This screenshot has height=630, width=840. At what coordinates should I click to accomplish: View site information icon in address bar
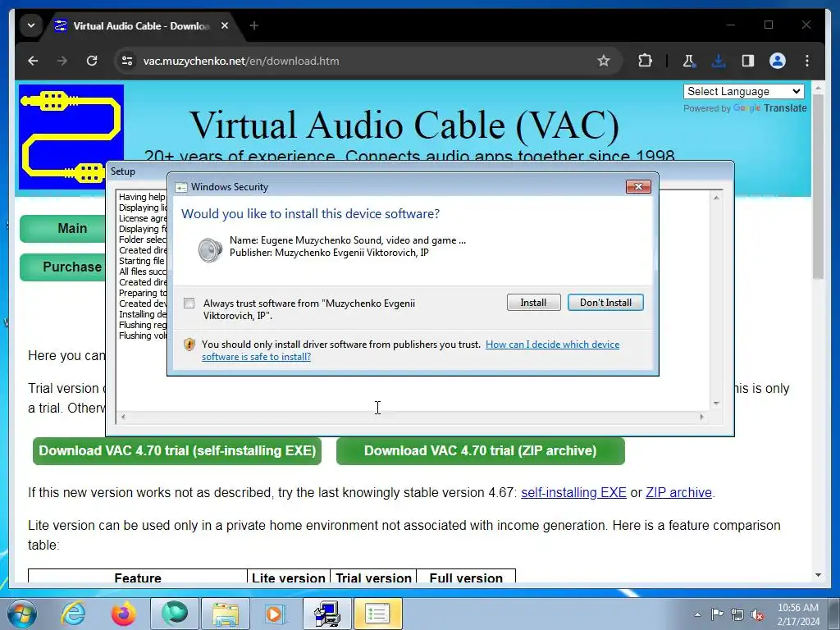click(x=127, y=61)
